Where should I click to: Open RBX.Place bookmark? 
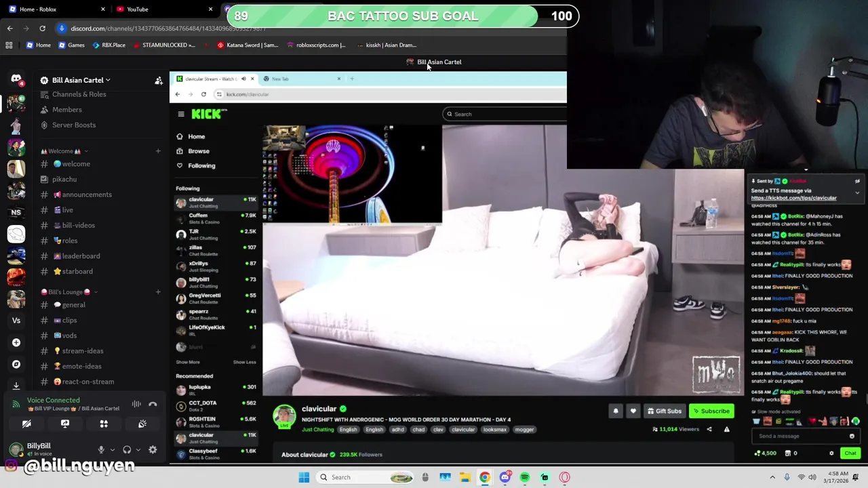point(108,45)
